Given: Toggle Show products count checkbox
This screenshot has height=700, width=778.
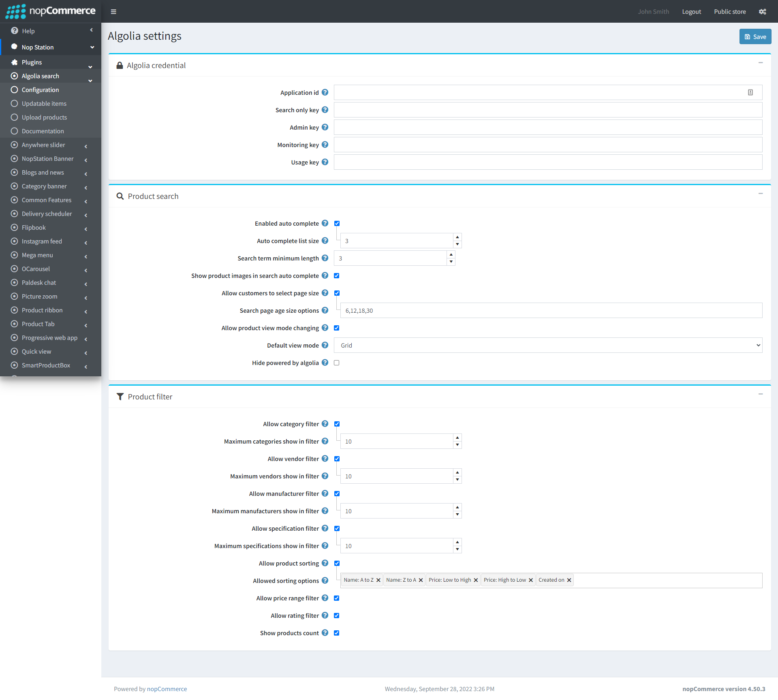Looking at the screenshot, I should [336, 633].
